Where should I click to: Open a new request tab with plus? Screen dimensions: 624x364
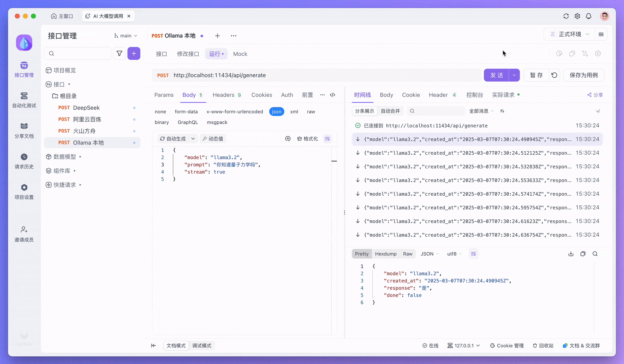click(218, 36)
